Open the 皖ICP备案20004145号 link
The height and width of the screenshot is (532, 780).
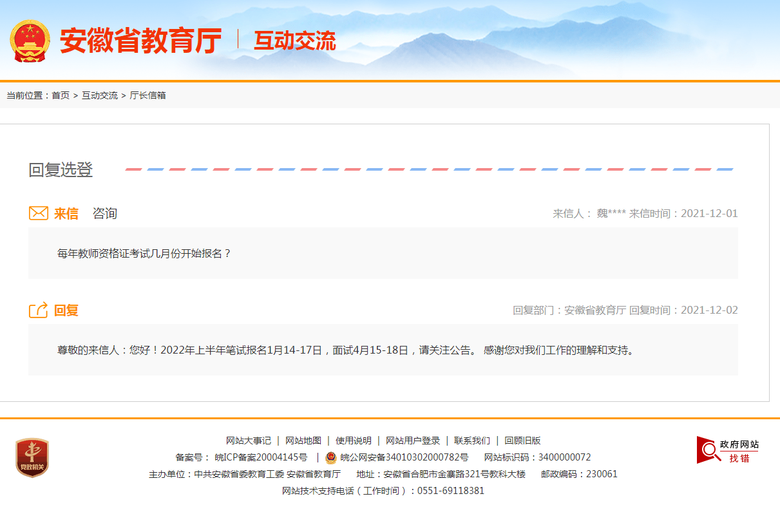coord(261,457)
